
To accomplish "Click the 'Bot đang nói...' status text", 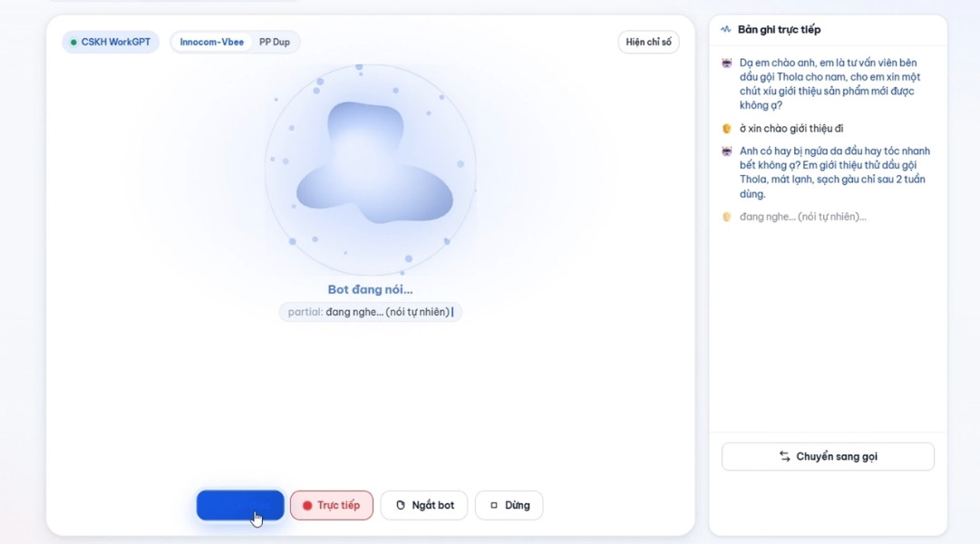I will tap(370, 289).
